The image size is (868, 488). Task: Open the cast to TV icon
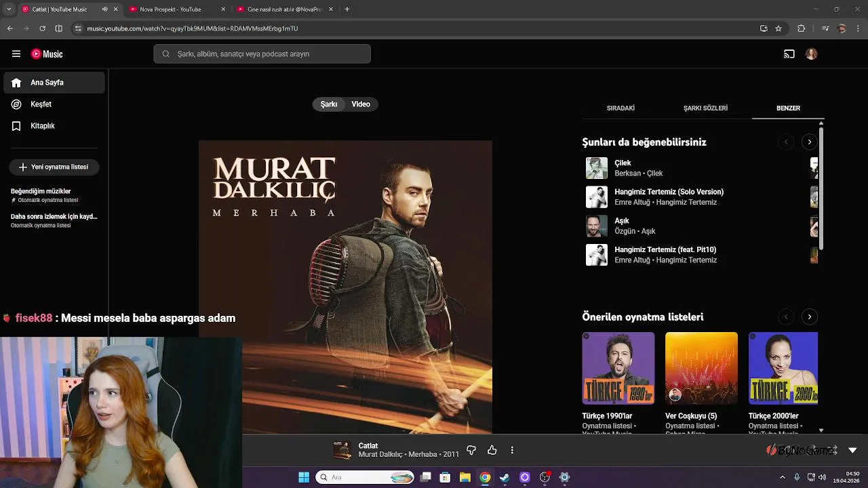pyautogui.click(x=789, y=54)
